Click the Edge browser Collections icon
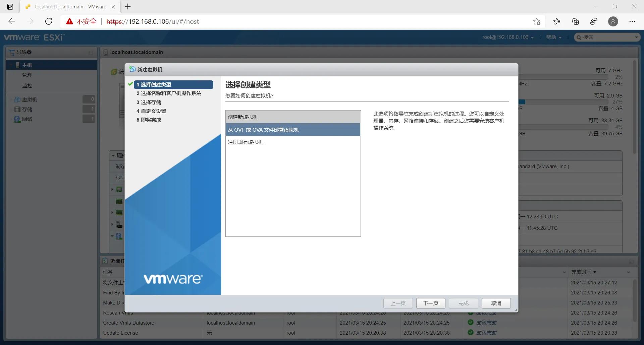This screenshot has height=345, width=644. 575,21
